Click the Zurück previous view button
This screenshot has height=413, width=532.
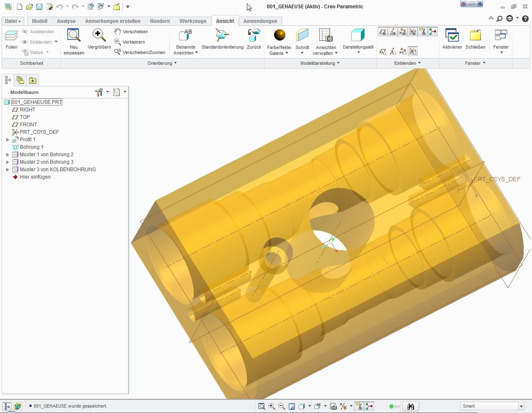[x=254, y=36]
